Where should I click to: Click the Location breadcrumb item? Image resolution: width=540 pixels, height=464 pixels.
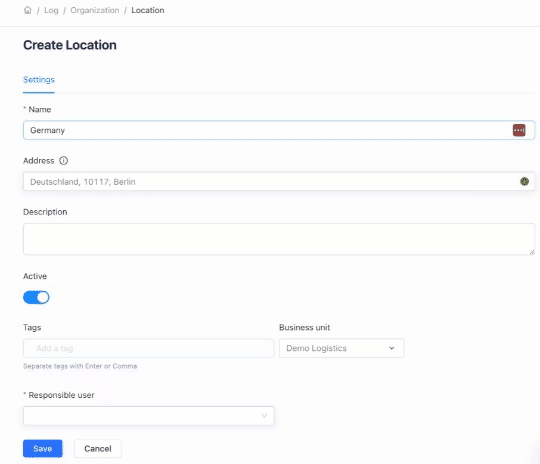pos(148,10)
